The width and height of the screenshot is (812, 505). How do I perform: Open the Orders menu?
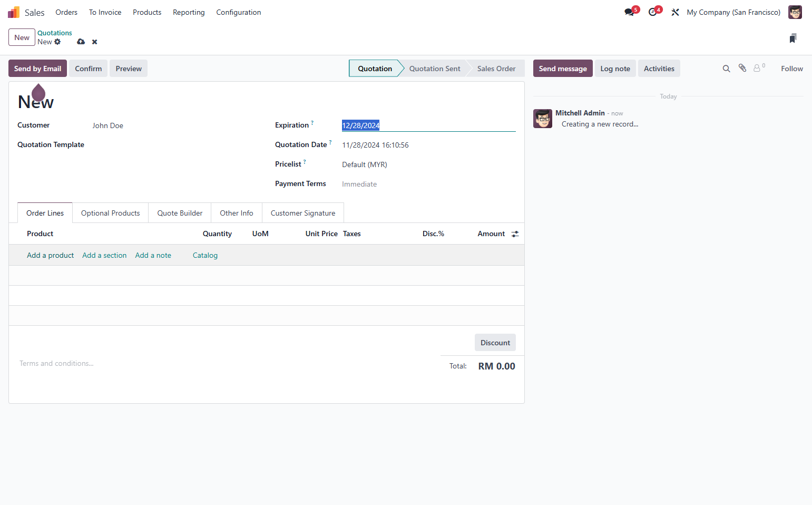point(66,12)
